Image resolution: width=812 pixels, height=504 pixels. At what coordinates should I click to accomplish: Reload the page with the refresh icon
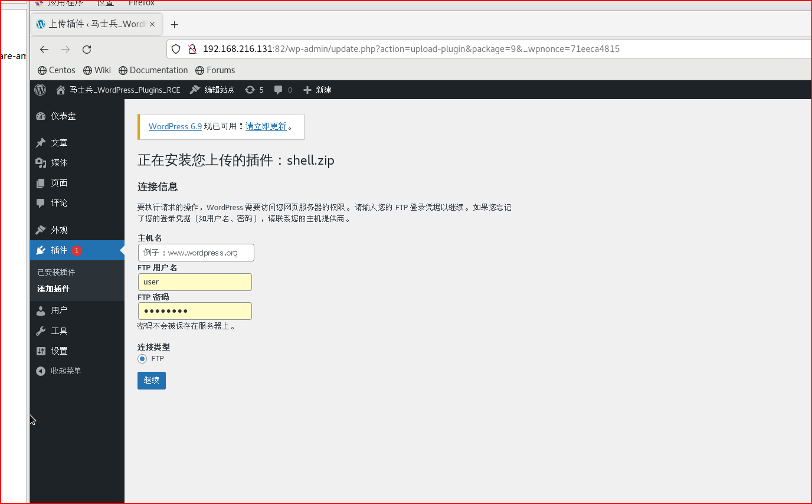click(x=87, y=50)
